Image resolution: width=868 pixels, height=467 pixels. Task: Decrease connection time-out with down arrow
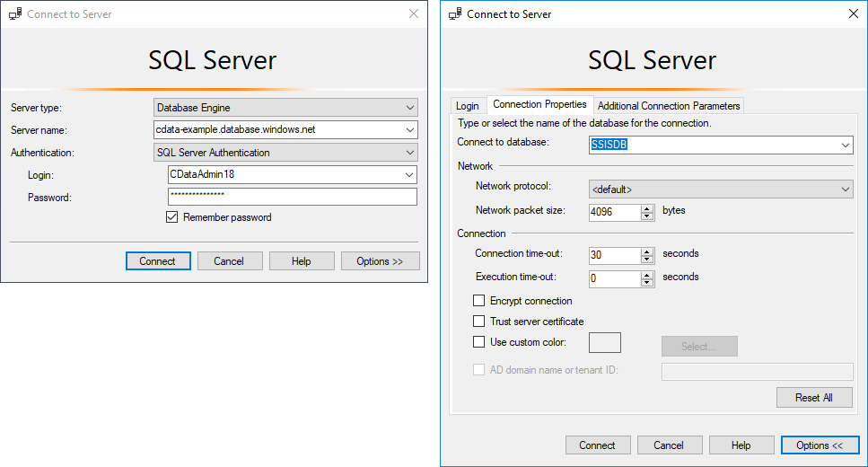pyautogui.click(x=647, y=260)
